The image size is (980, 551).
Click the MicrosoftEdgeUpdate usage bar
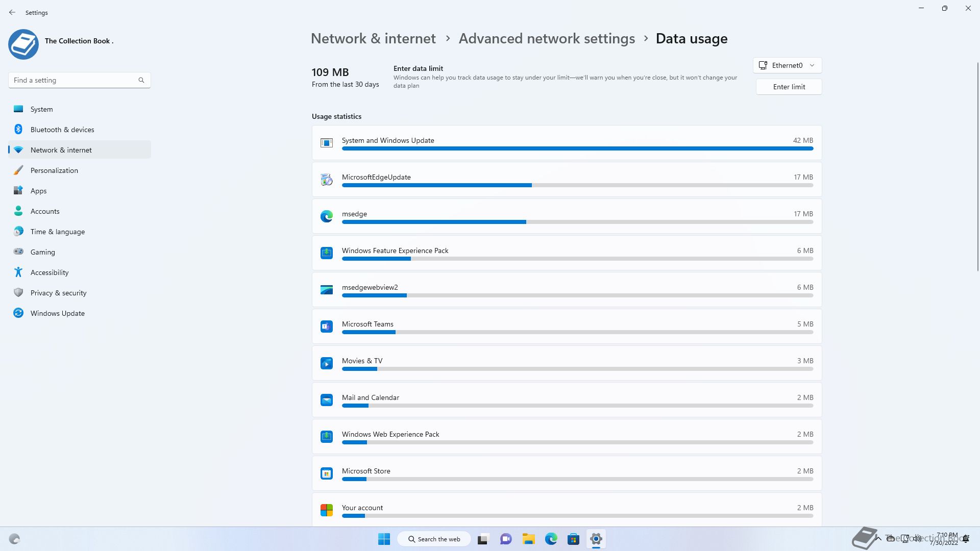pos(577,185)
